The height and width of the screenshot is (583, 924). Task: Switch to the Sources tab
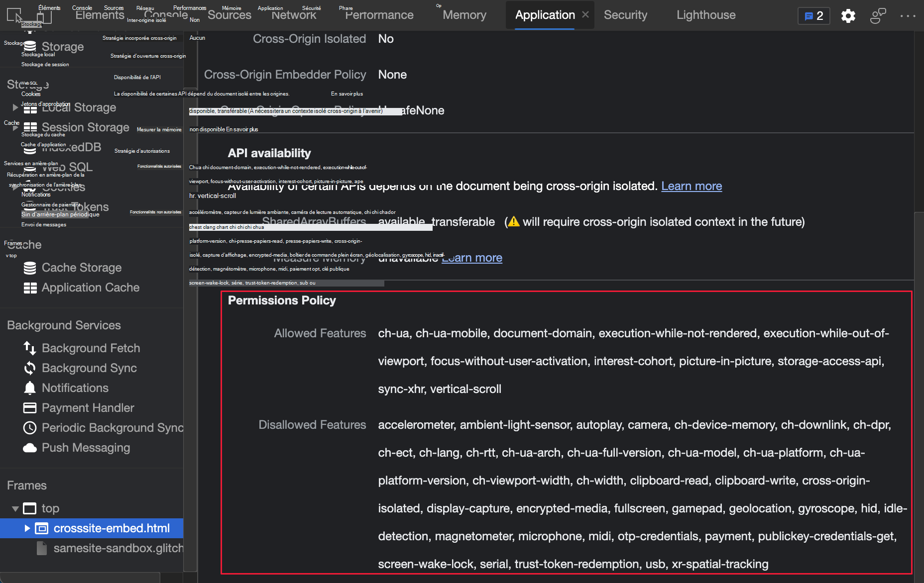(x=230, y=15)
